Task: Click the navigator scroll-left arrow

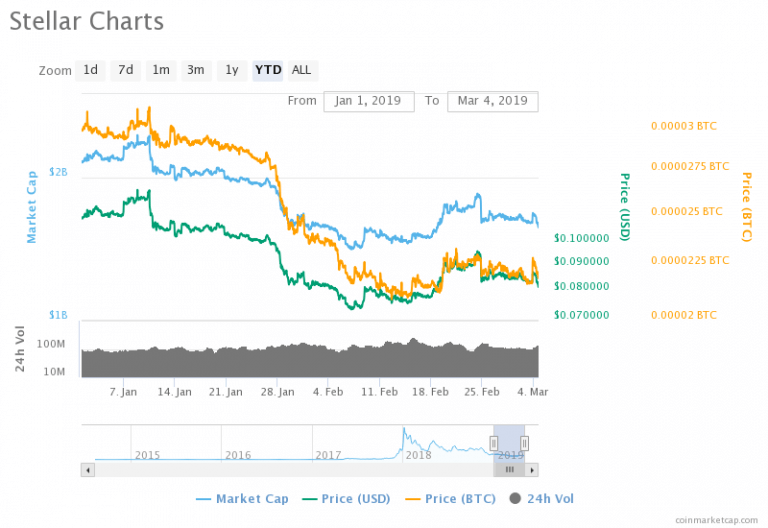Action: coord(88,470)
